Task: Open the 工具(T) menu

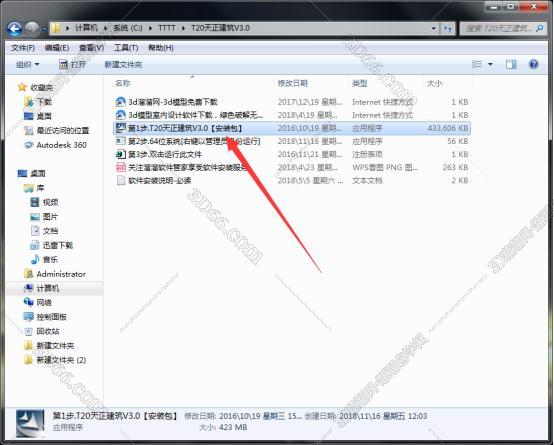Action: tap(126, 48)
